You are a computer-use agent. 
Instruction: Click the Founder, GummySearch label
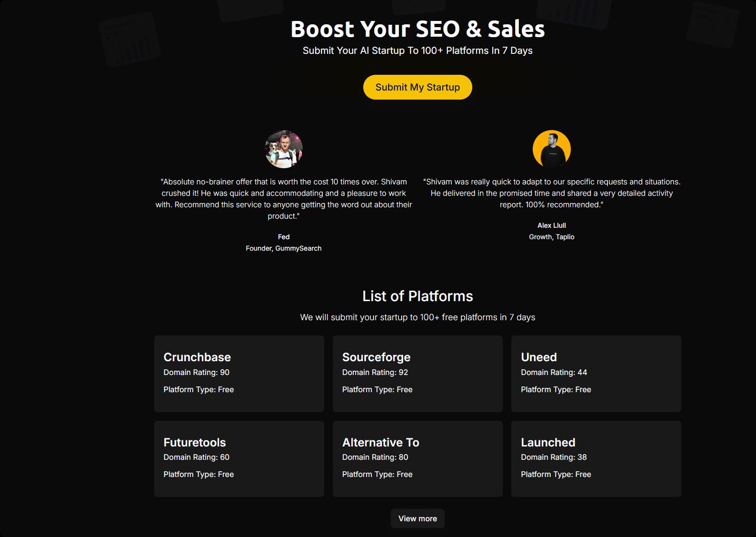coord(284,248)
